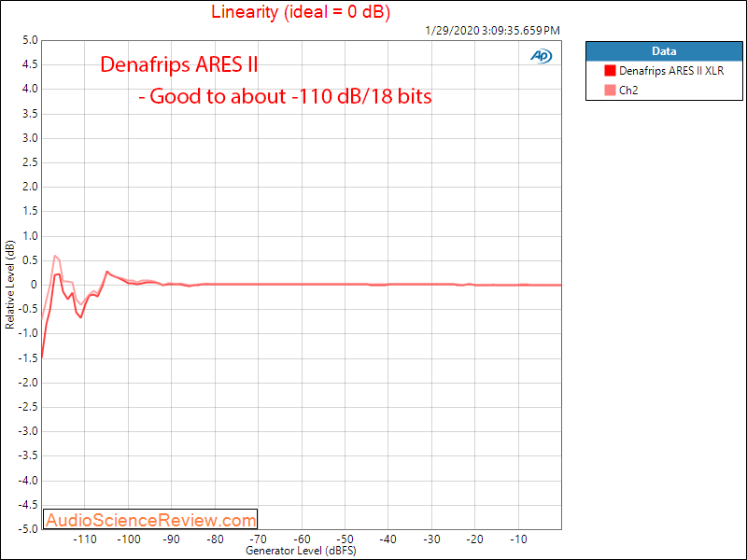This screenshot has width=747, height=560.
Task: Click the -2.0 y-axis tick label
Action: pyautogui.click(x=28, y=383)
